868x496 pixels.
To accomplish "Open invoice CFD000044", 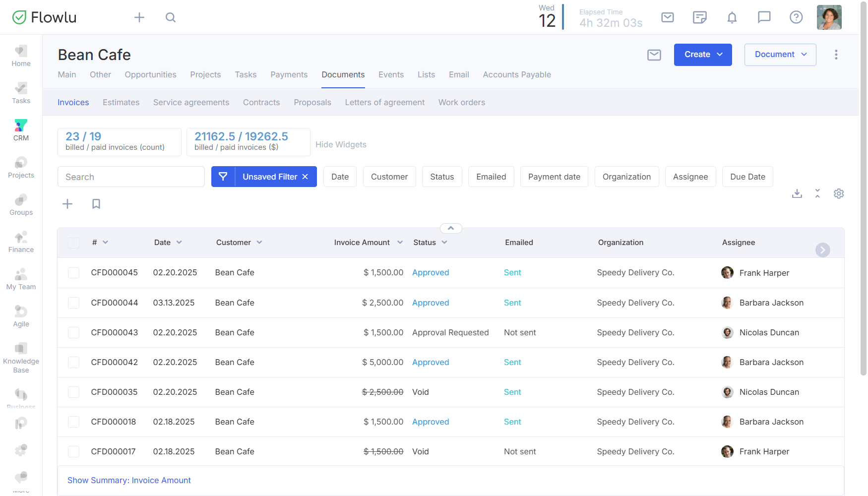I will (115, 303).
